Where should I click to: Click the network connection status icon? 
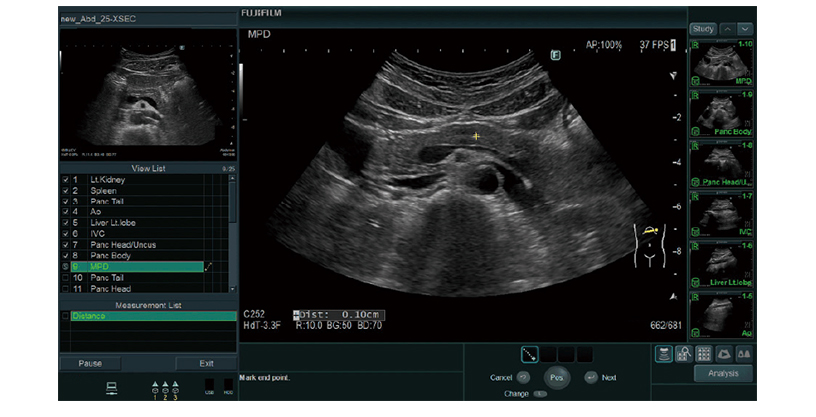pos(113,388)
